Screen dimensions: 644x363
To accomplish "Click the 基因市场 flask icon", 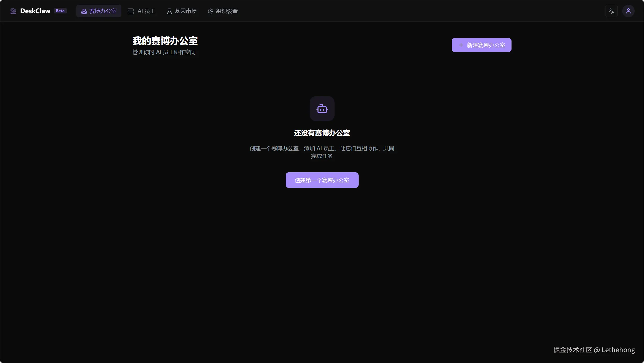I will click(169, 11).
